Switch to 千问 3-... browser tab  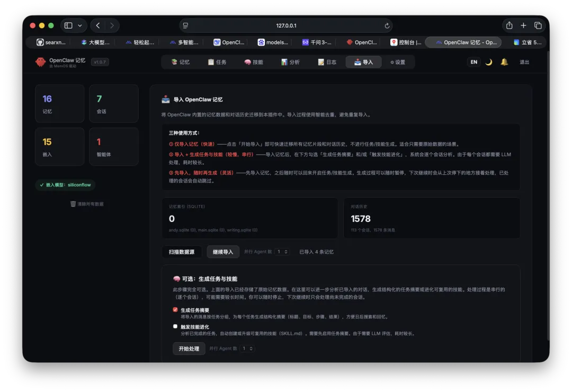click(x=317, y=42)
